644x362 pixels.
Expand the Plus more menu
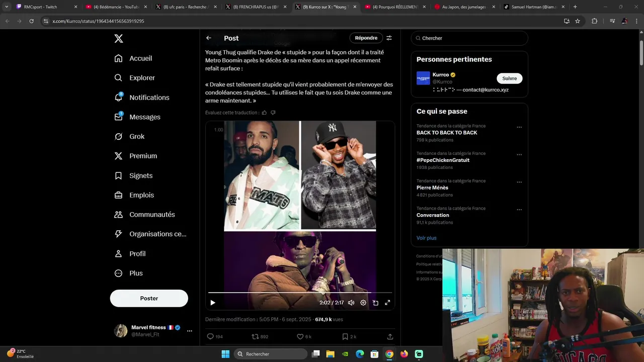pos(128,274)
